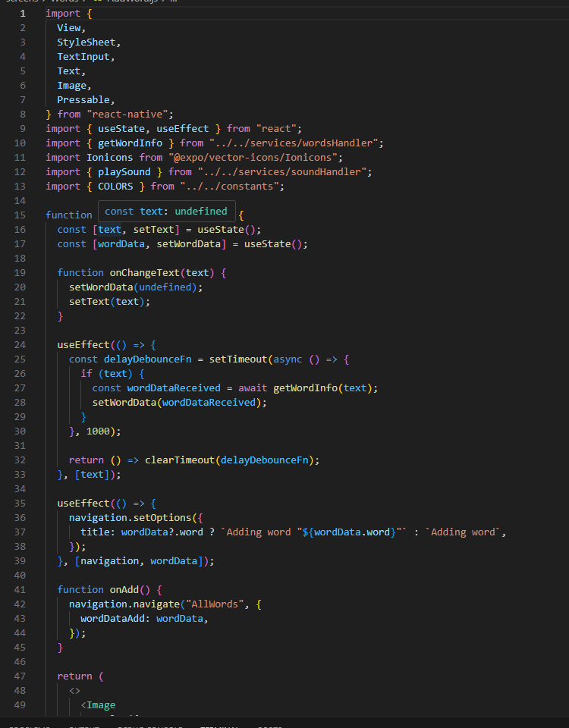569x728 pixels.
Task: Click the "@expo/vector-icons/Ionicons" module string
Action: pyautogui.click(x=253, y=158)
